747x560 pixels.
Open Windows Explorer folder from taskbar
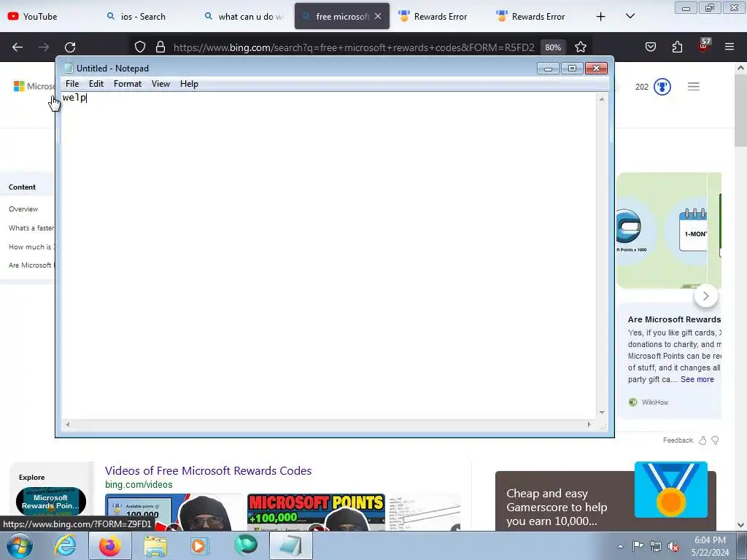tap(155, 546)
